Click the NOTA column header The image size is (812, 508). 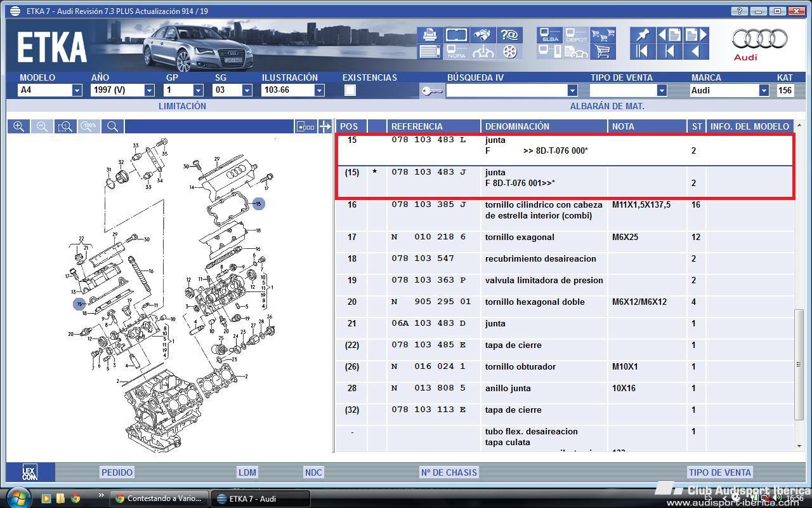tap(647, 126)
